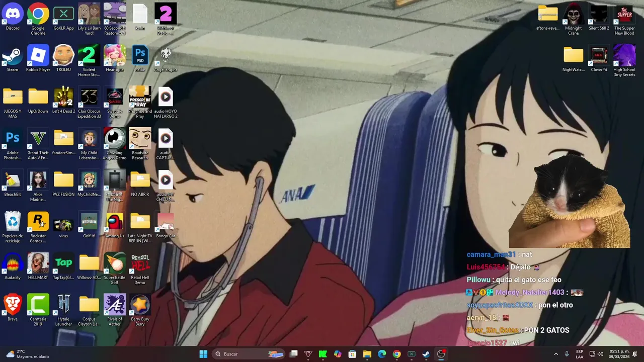Viewport: 644px width, 362px height.
Task: Select the audio HOYO NATLARGO 2 file
Action: [166, 103]
